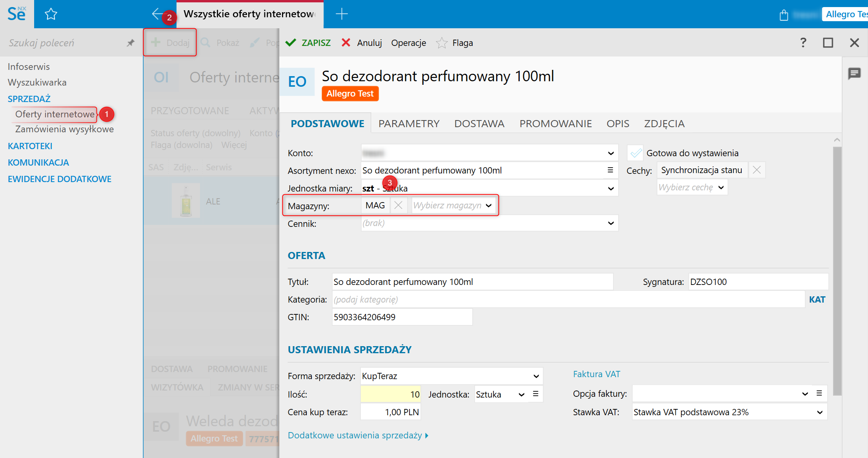868x458 pixels.
Task: Expand Dodatkowe ustawienia sprzedaży link
Action: (x=358, y=435)
